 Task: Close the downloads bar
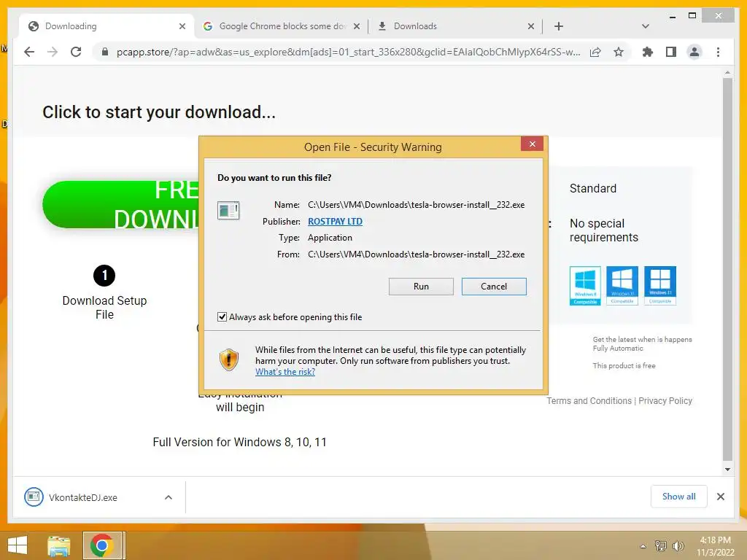[x=720, y=497]
